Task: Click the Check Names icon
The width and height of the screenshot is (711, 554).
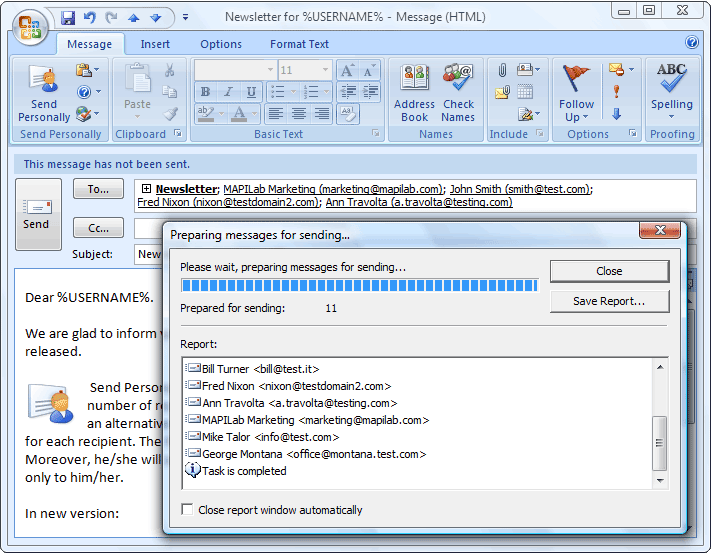Action: coord(458,93)
